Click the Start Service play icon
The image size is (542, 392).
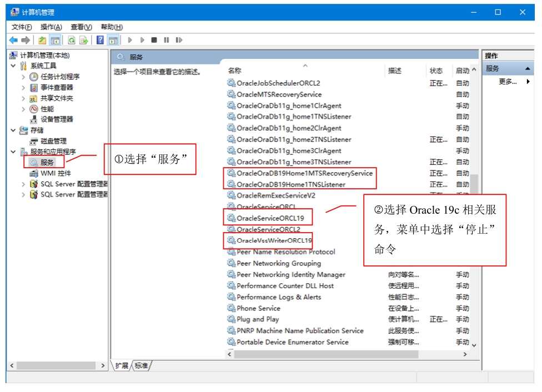tap(130, 40)
